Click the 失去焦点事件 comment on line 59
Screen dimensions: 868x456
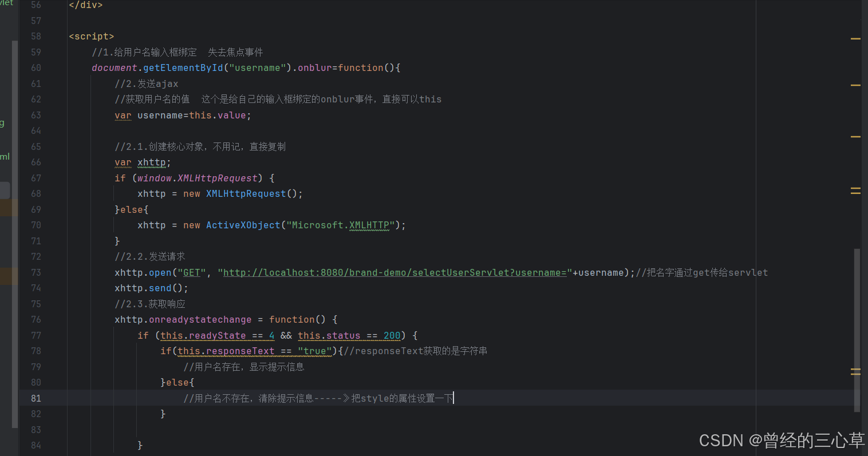tap(235, 52)
